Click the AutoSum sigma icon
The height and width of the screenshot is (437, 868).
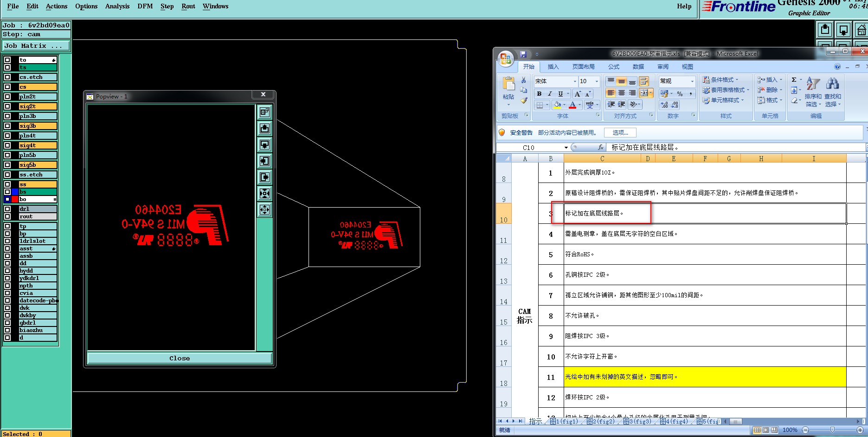coord(794,80)
